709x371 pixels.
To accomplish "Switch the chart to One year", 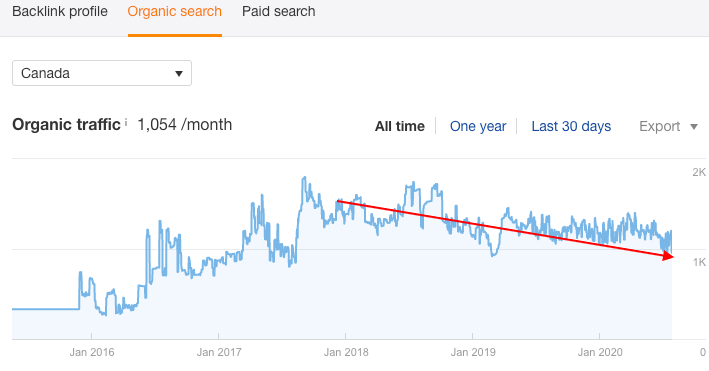I will 478,126.
